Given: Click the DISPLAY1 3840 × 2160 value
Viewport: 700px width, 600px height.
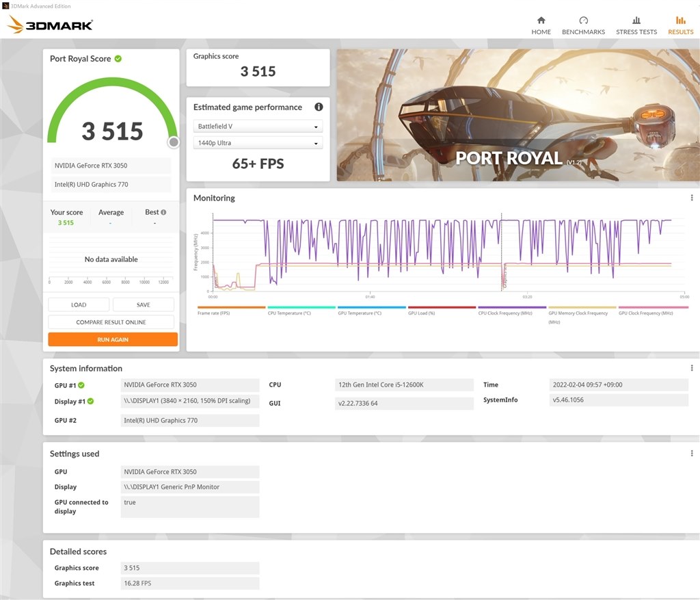Looking at the screenshot, I should (190, 401).
